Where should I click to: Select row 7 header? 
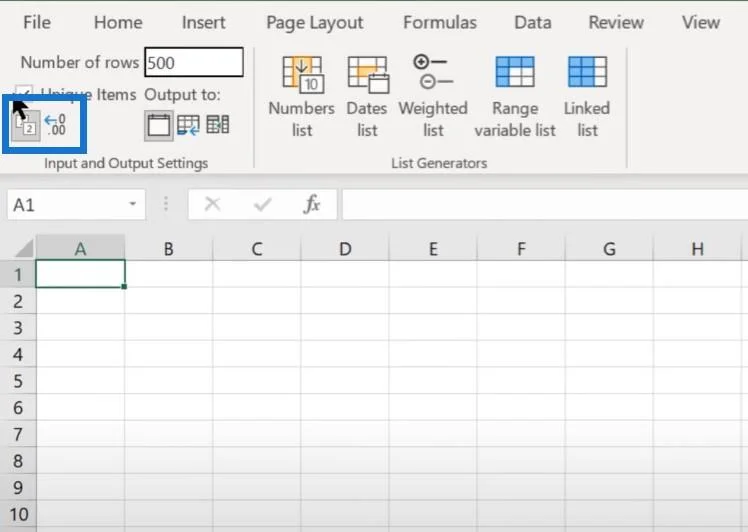pyautogui.click(x=18, y=434)
